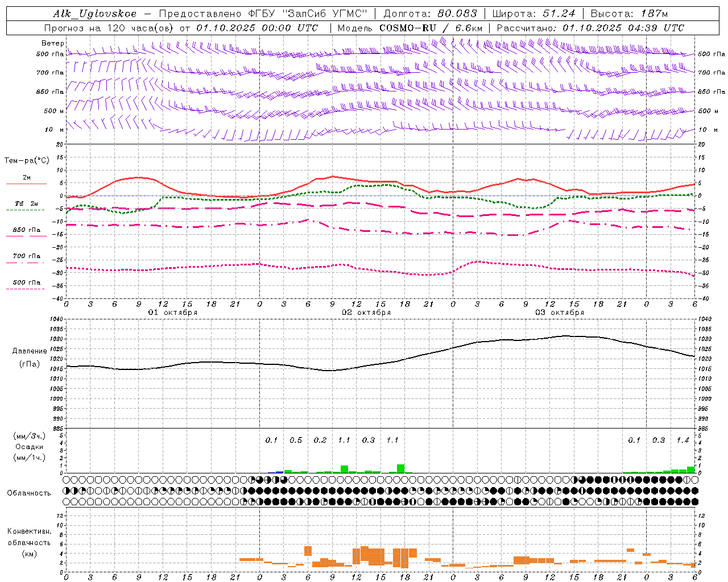Click the "03 октября" date label
Screen dimensions: 728x582
tap(560, 313)
